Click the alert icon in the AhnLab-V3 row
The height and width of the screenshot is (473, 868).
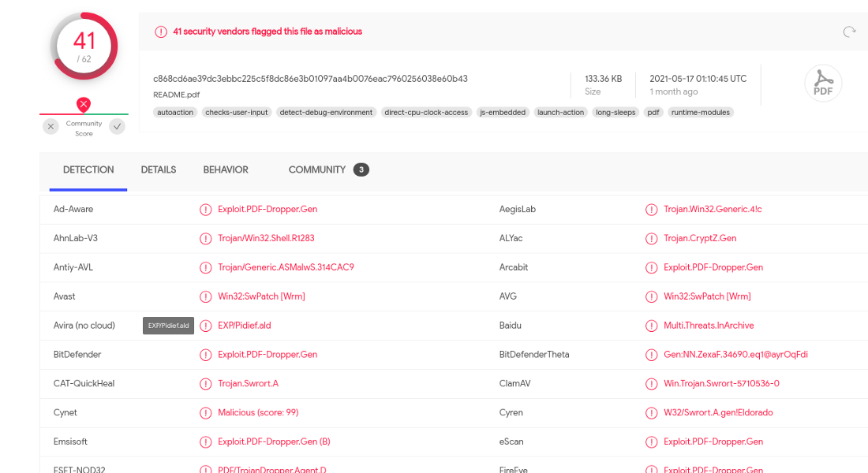pos(205,238)
